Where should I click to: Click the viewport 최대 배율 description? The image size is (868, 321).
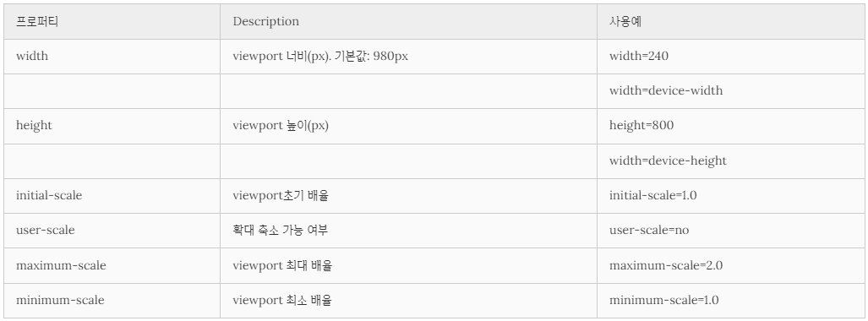282,265
